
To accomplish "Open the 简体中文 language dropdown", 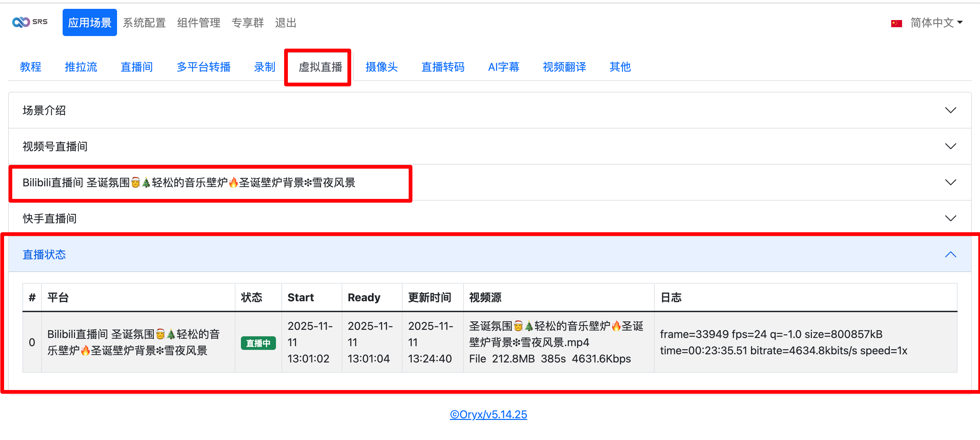I will [x=936, y=23].
